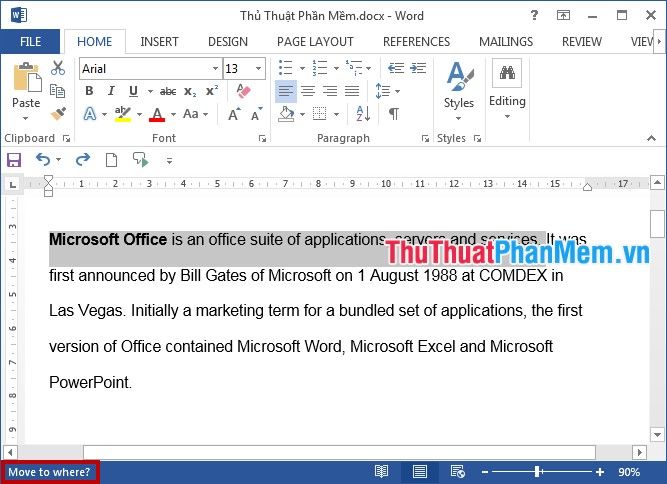Open the Line Spacing dropdown
Image resolution: width=667 pixels, height=484 pixels.
click(388, 91)
